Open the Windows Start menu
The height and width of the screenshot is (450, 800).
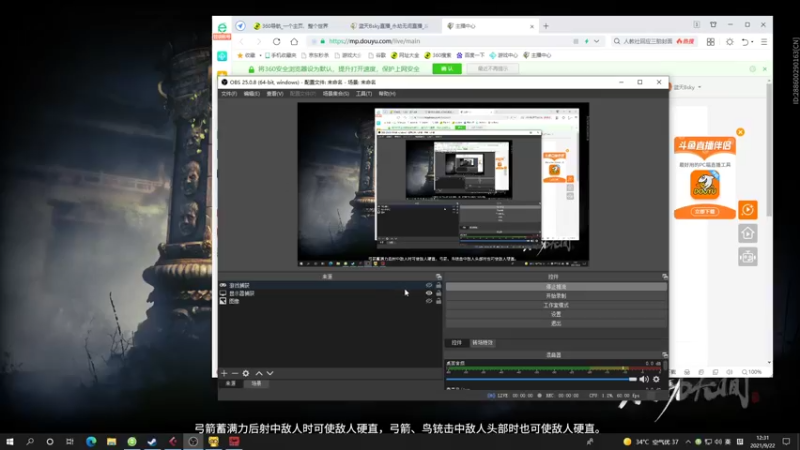pos(10,441)
